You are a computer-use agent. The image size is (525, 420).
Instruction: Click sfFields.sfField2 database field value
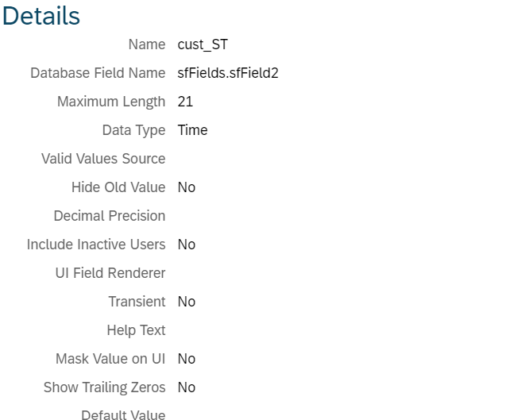coord(228,73)
